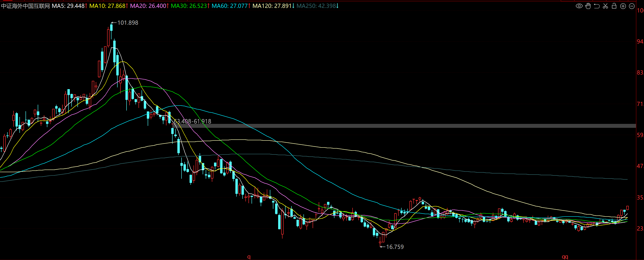Click the red q marker at bottom center
The height and width of the screenshot is (260, 644).
(249, 257)
